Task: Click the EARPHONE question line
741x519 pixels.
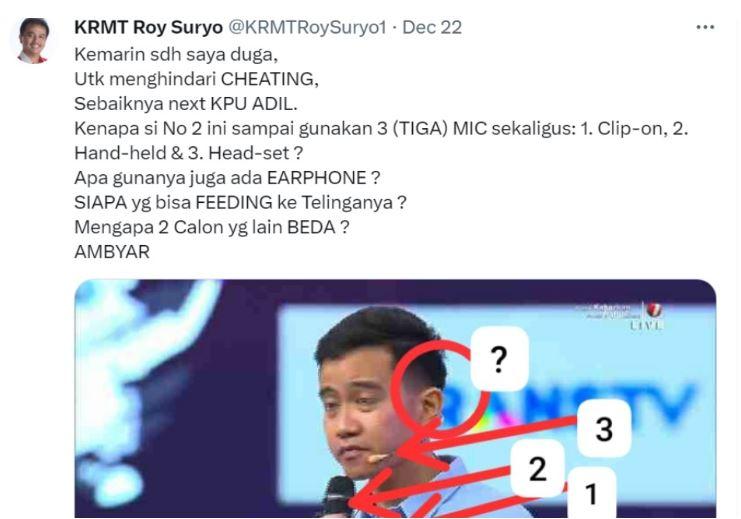Action: coord(227,178)
